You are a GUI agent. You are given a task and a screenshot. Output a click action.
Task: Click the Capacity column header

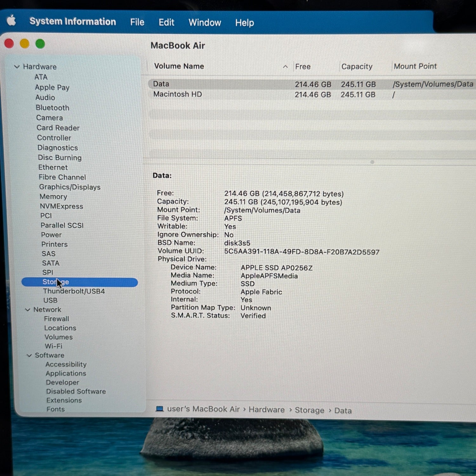(357, 67)
